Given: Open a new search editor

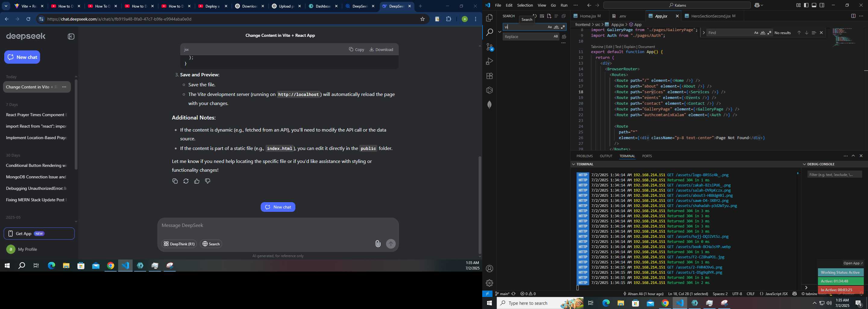Looking at the screenshot, I should tap(549, 16).
